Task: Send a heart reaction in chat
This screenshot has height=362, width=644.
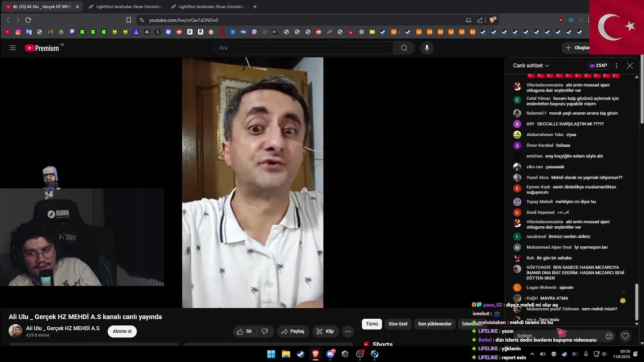Action: coord(625,336)
